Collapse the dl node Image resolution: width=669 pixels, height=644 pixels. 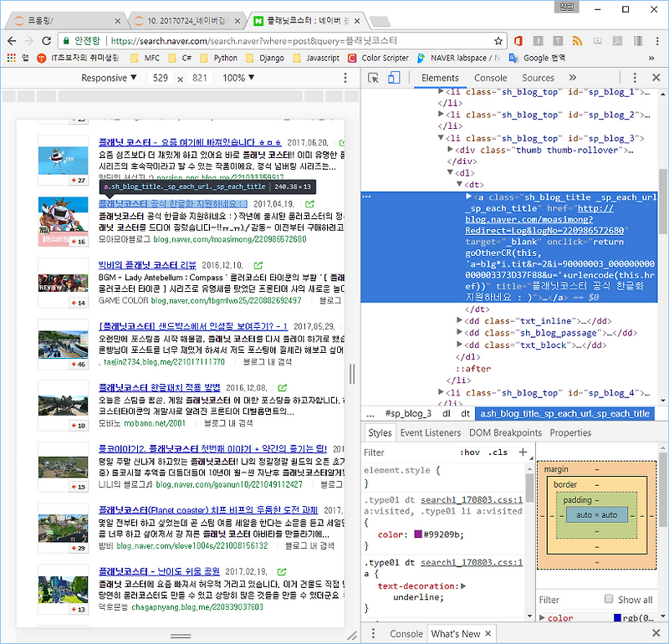tap(450, 172)
